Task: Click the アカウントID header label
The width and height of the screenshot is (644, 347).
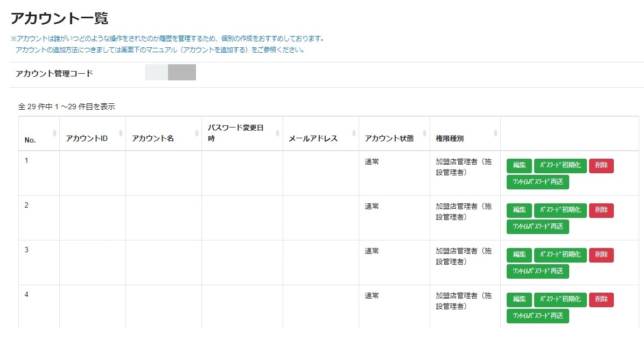Action: [x=87, y=139]
